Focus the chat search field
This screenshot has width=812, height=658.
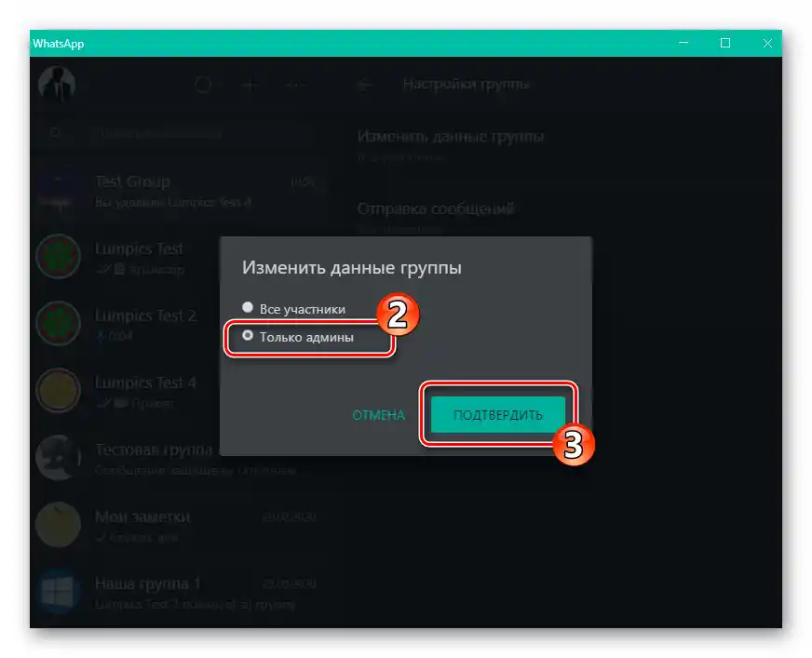(179, 134)
